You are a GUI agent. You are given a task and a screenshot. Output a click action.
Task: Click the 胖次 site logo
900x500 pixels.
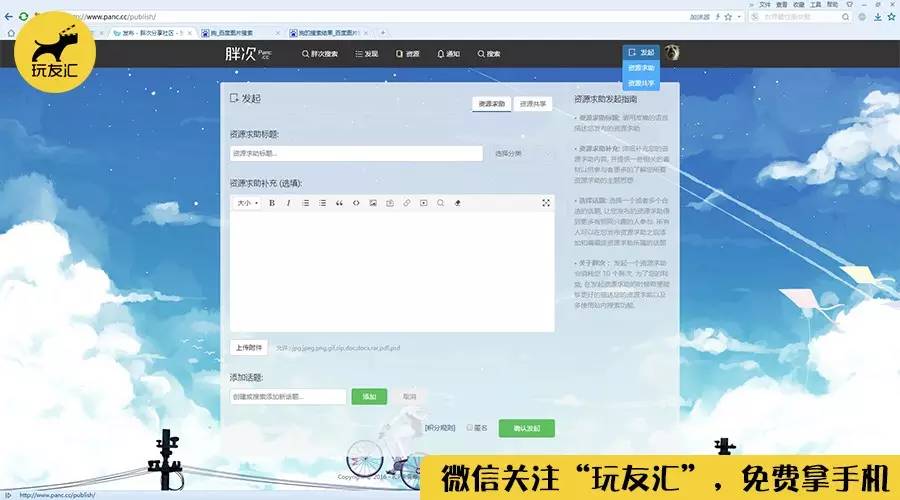click(248, 54)
